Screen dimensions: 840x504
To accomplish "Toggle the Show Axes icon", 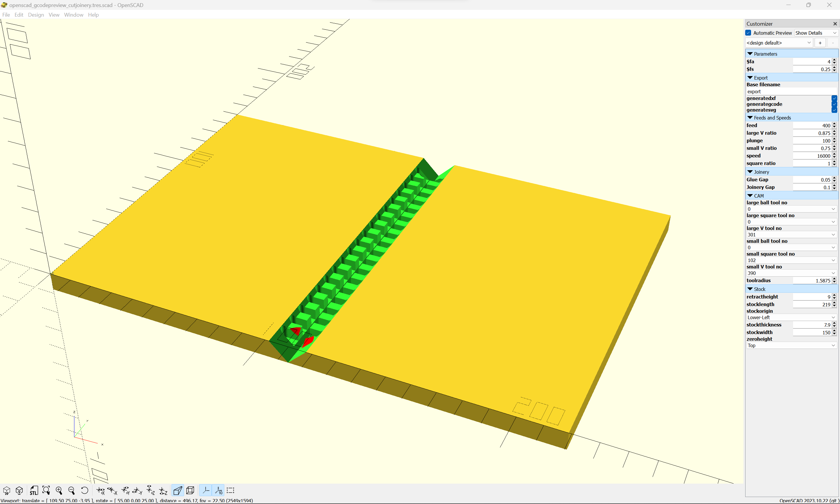I will coord(206,490).
